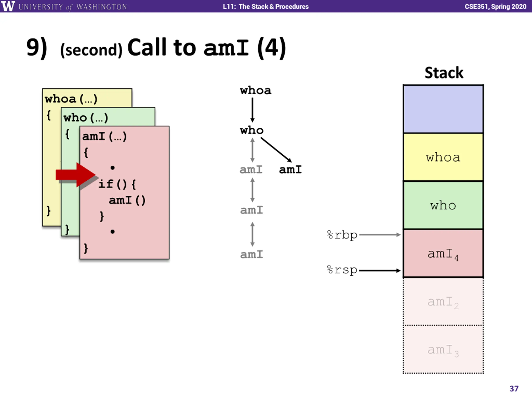532x399 pixels.
Task: Click the red arrow pointing at code
Action: point(76,175)
